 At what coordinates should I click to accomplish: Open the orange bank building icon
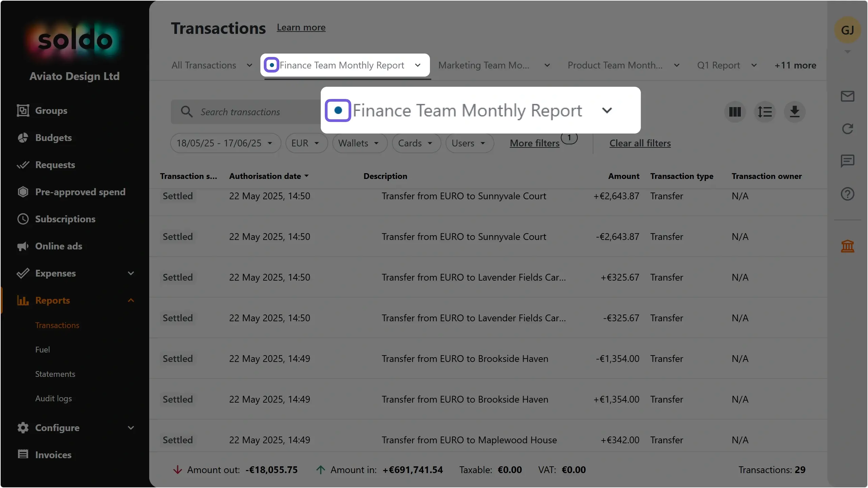pos(847,246)
